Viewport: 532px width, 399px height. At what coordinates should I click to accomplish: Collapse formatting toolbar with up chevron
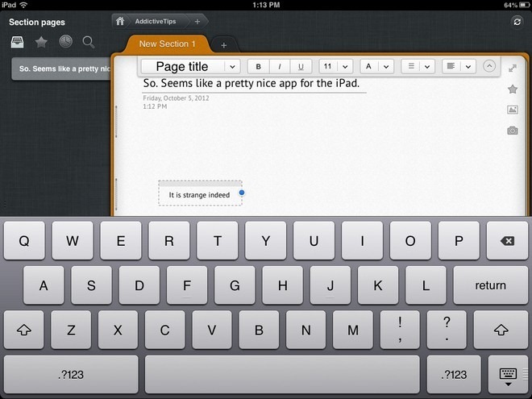(x=489, y=66)
